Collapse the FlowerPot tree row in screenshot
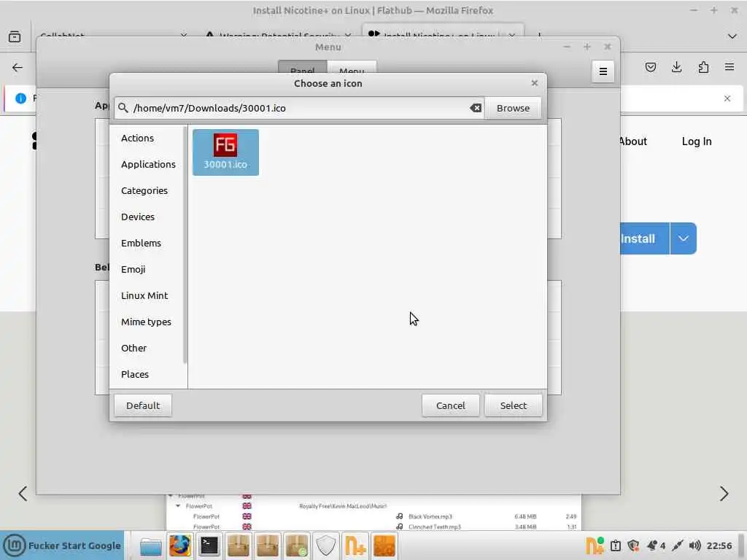Screen dimensions: 747x560 (178, 506)
